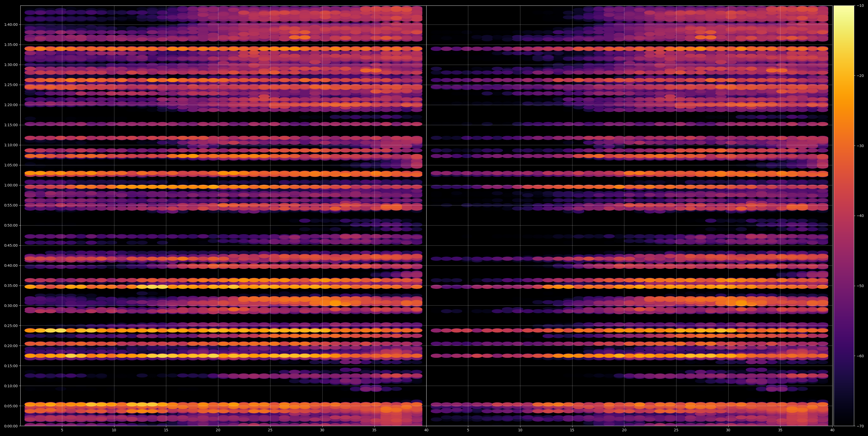
Task: Pick x-axis label 20 of right plot
Action: [x=624, y=430]
